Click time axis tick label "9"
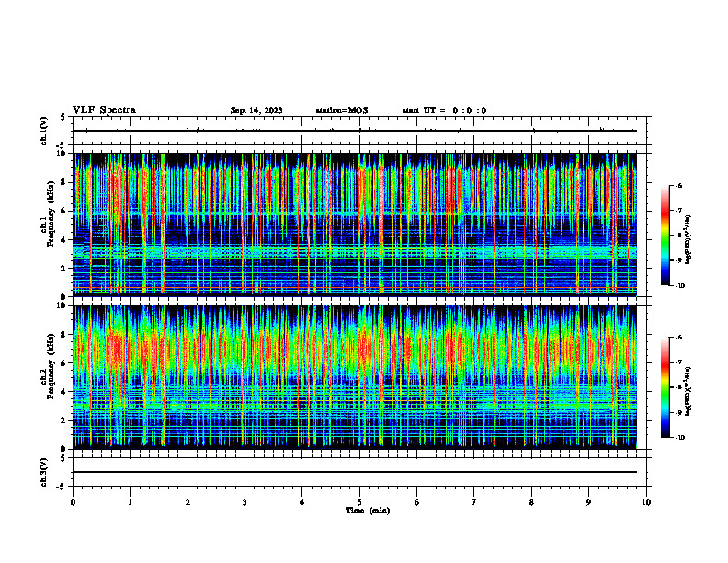The image size is (728, 563). point(588,502)
